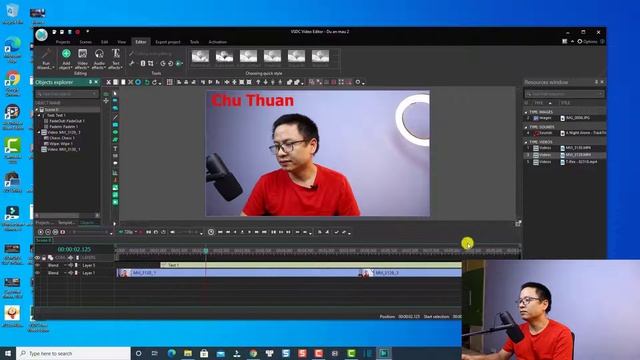
Task: Toggle visibility of the Text 1 layer row
Action: (38, 265)
